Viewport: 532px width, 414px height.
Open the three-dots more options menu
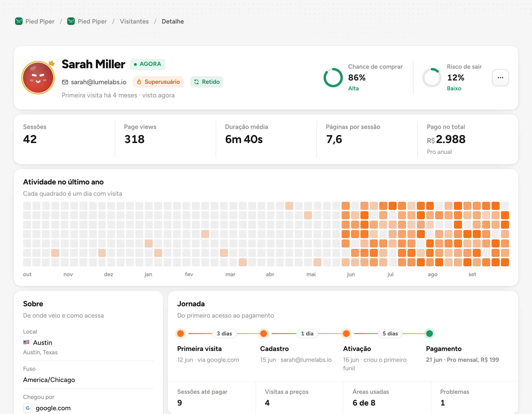click(500, 78)
